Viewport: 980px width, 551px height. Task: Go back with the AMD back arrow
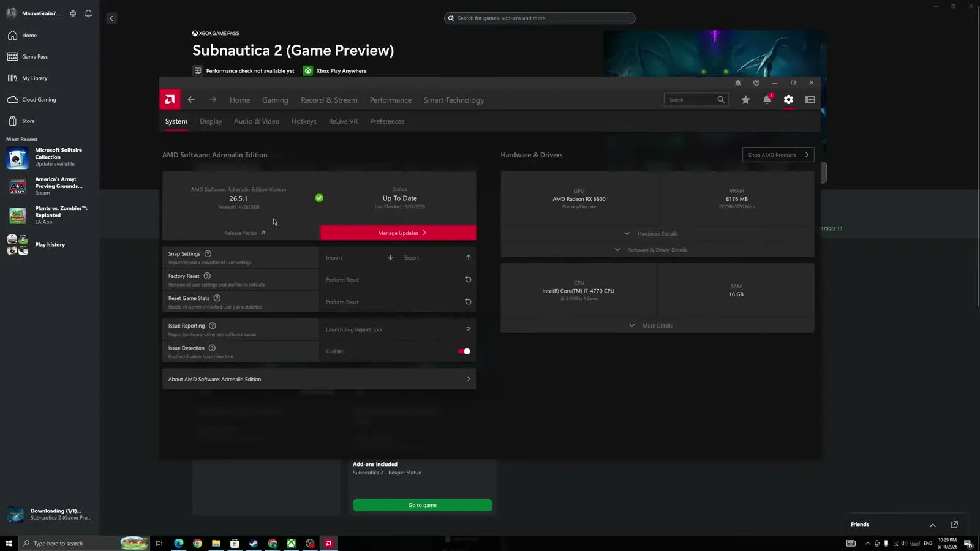(191, 100)
